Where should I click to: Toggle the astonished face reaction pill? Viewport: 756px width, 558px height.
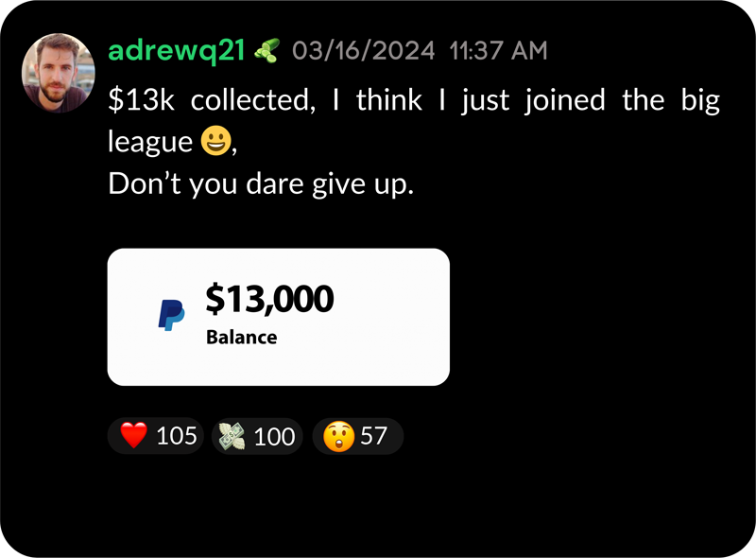[358, 436]
